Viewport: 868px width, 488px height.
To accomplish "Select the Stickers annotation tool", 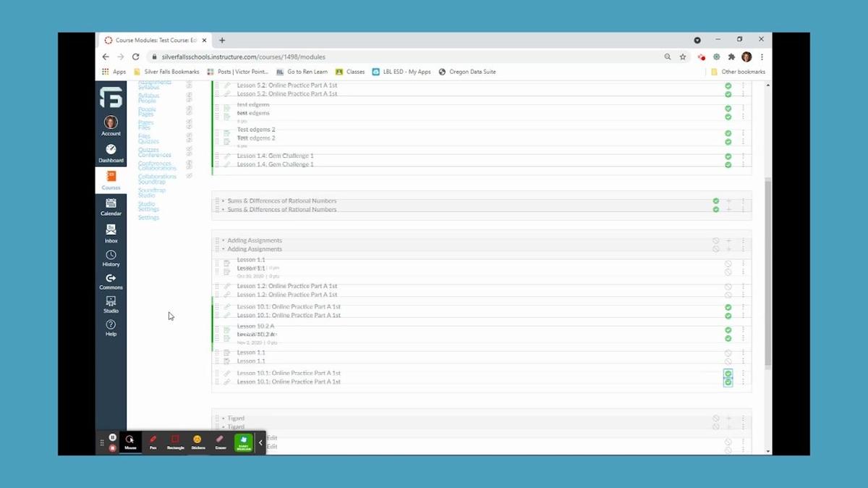I will (x=197, y=442).
